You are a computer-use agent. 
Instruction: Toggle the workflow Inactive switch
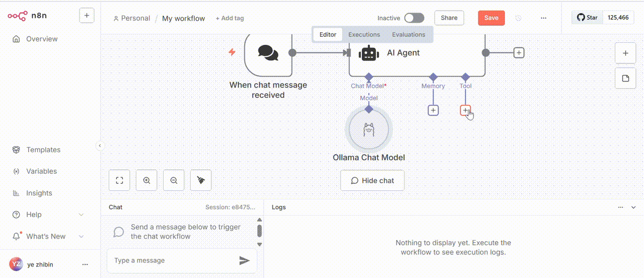[x=414, y=18]
